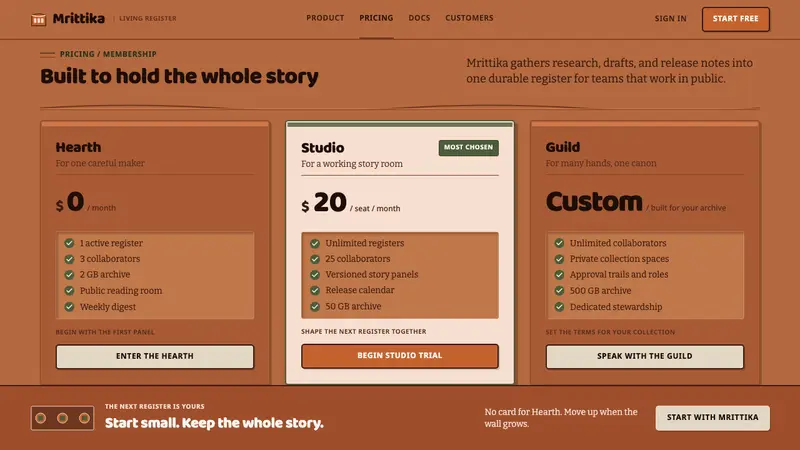Click 'For a working story room' subtitle
This screenshot has width=800, height=450.
[x=352, y=164]
